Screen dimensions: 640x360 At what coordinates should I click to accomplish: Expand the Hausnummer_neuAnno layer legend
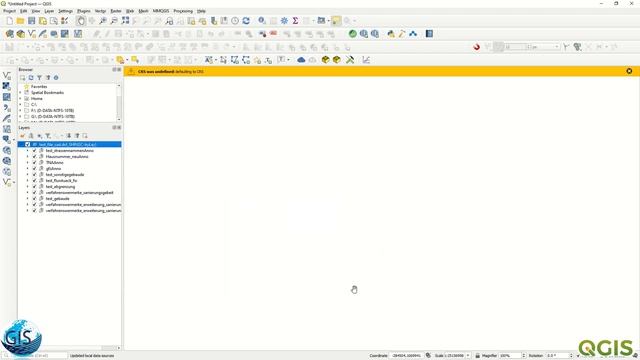tap(27, 157)
